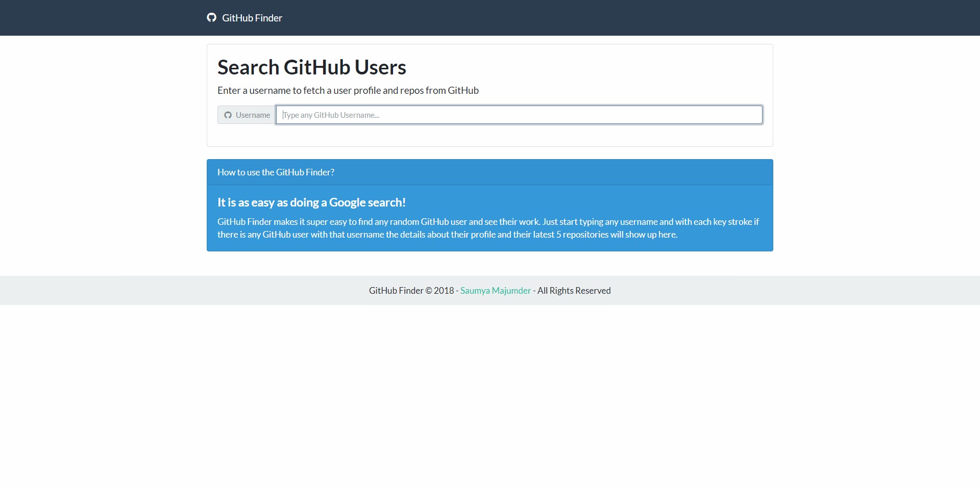Click the paragraph starting "GitHub Finder makes it super easy"
The image size is (980, 488).
click(x=488, y=228)
